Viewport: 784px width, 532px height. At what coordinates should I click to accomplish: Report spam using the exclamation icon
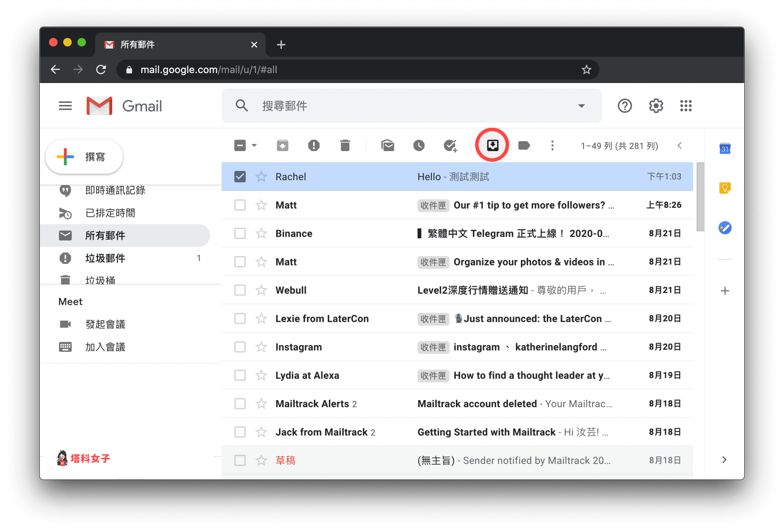click(x=314, y=145)
